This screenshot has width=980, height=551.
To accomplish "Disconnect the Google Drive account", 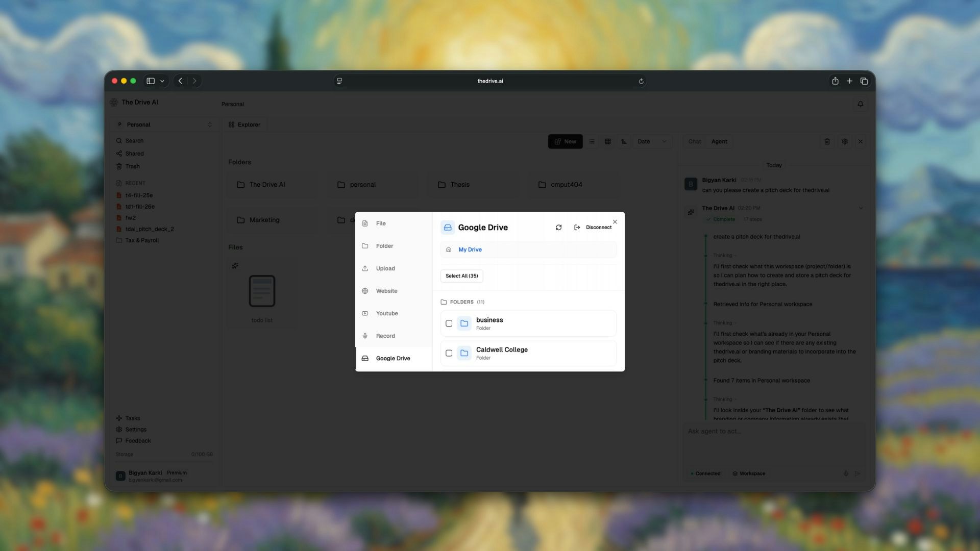I will click(x=595, y=228).
